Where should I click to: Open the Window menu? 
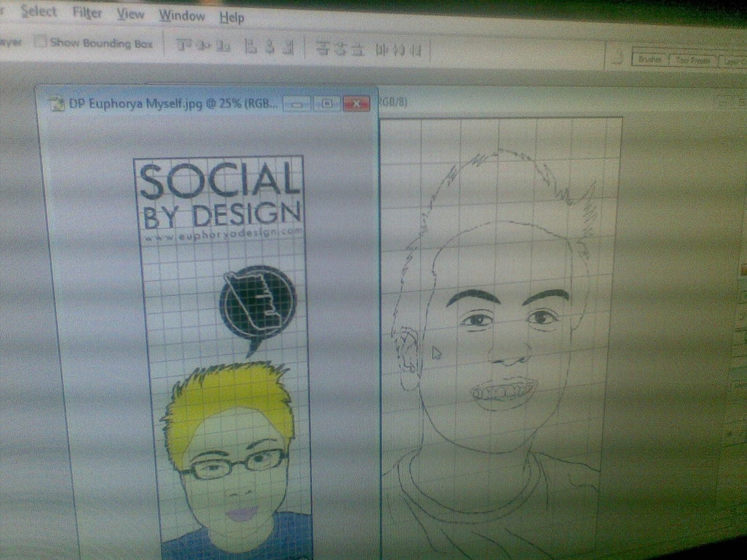click(182, 16)
